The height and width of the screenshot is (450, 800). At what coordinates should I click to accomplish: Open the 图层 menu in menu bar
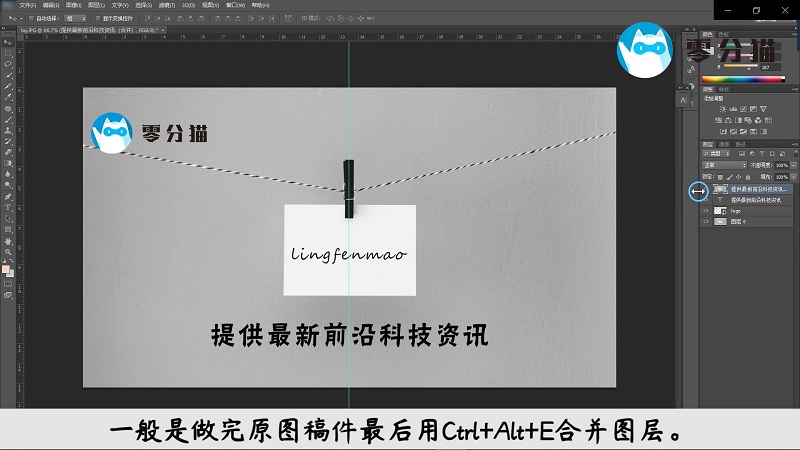pos(81,5)
